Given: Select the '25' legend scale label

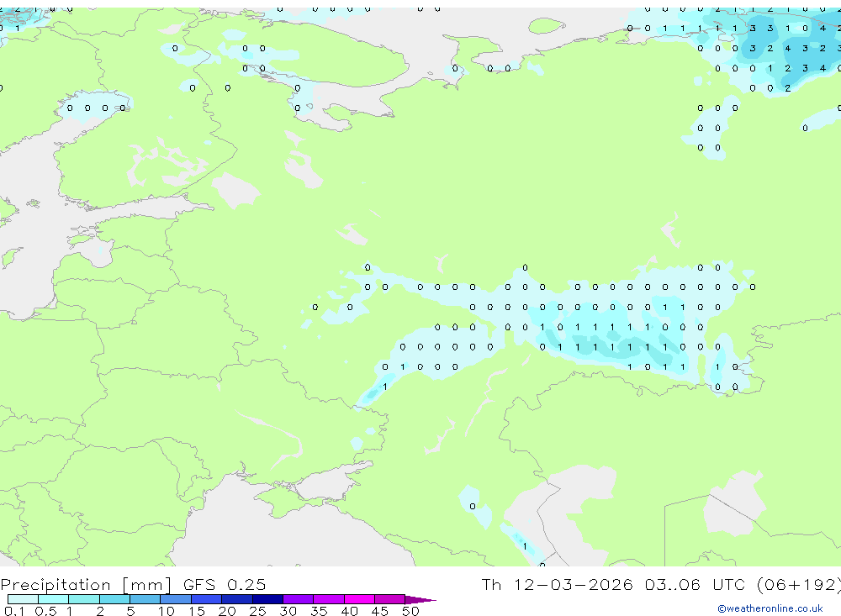Looking at the screenshot, I should click(x=257, y=611).
